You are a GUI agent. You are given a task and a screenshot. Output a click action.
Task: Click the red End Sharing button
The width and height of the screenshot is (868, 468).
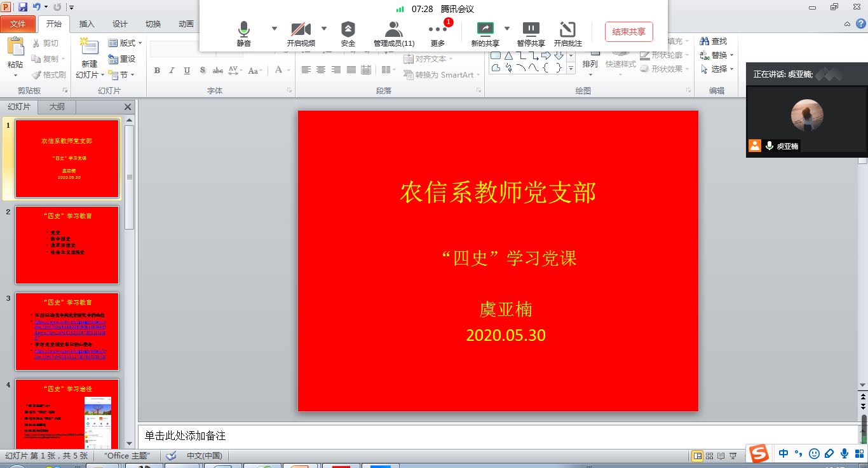(x=628, y=32)
